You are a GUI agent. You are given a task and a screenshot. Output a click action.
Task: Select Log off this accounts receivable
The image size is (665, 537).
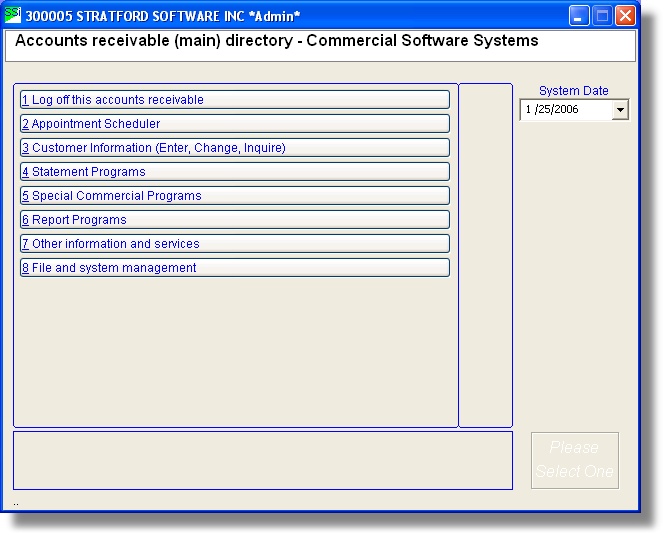pyautogui.click(x=235, y=100)
